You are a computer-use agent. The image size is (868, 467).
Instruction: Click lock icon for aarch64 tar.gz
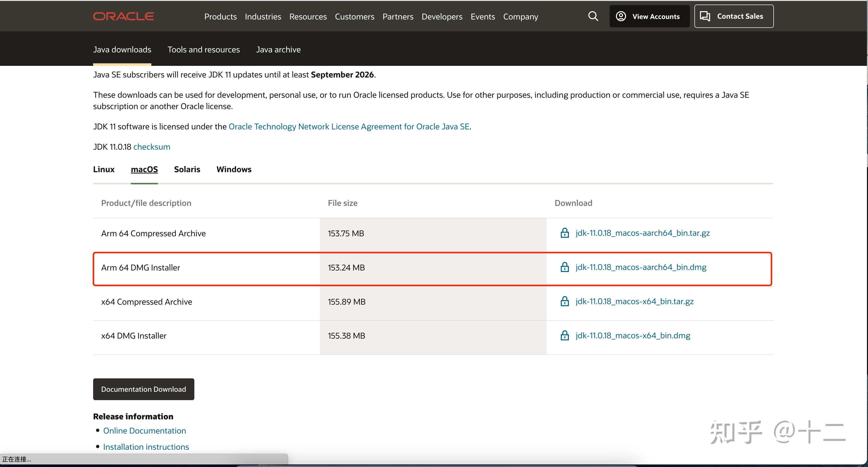click(x=565, y=233)
